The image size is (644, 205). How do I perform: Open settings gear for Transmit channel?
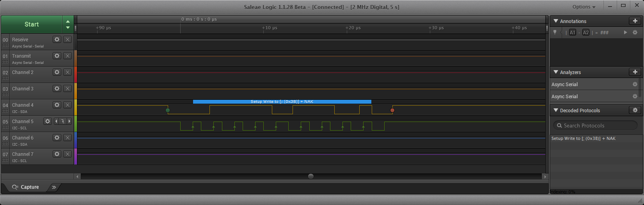click(x=57, y=56)
